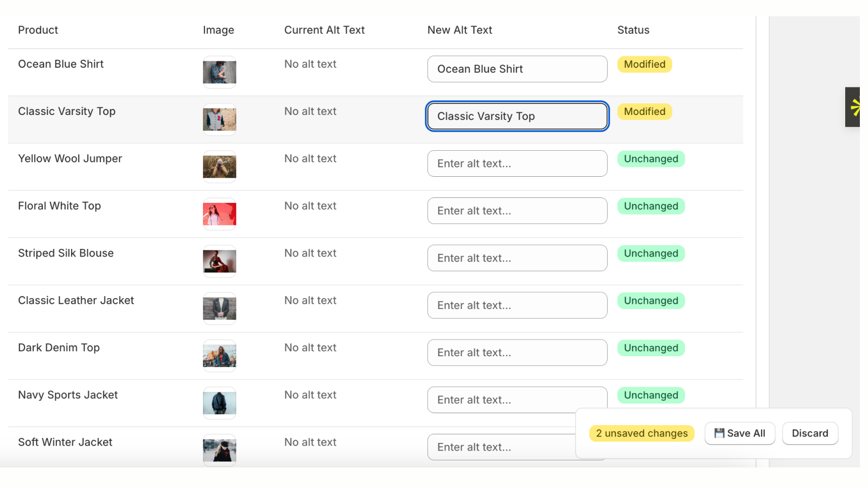Click 'No alt text' in Classic Leather Jacket row

click(310, 300)
